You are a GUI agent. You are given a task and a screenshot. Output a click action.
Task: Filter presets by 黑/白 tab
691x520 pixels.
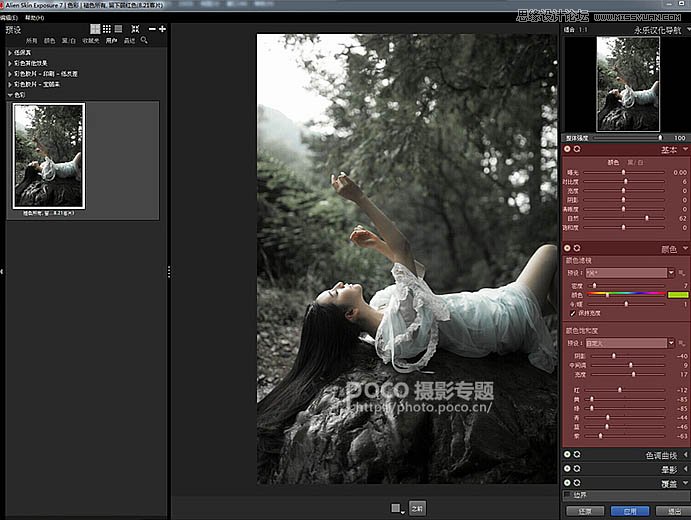[x=69, y=41]
